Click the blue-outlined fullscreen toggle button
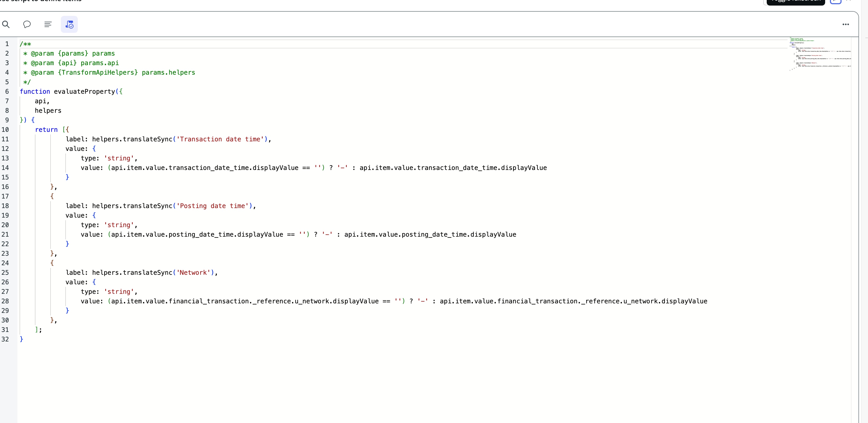This screenshot has height=423, width=868. (x=835, y=1)
